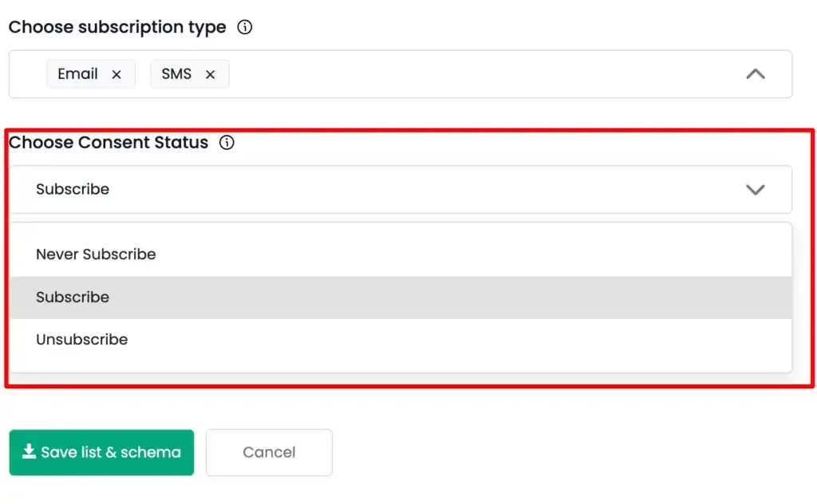Click the SMS tag label

176,74
